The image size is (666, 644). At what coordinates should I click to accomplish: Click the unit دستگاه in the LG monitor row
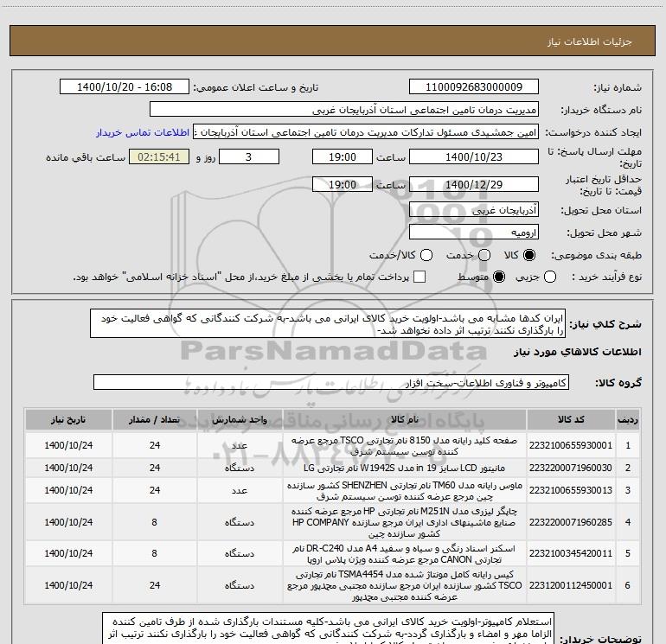[x=240, y=468]
